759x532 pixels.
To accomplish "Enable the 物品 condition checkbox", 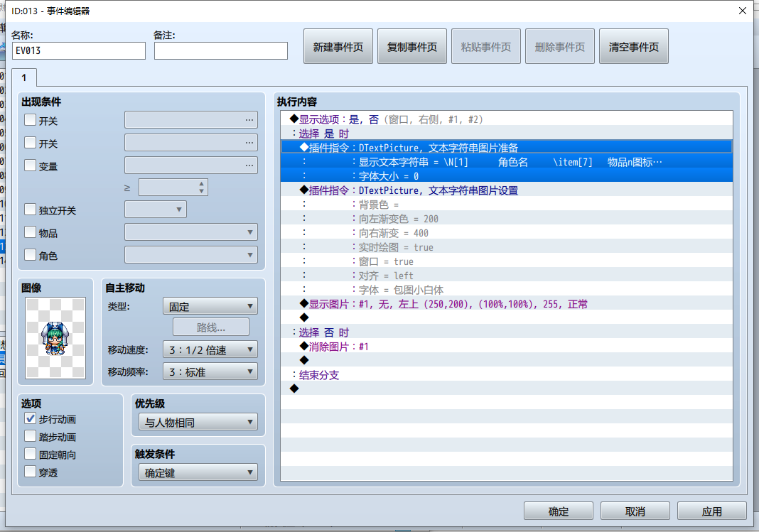I will (30, 232).
